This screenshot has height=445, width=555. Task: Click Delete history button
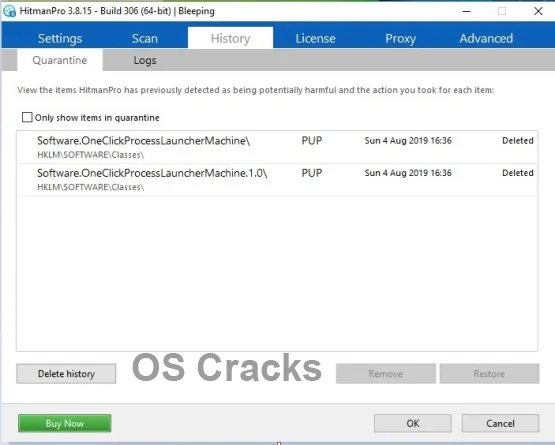click(x=66, y=373)
